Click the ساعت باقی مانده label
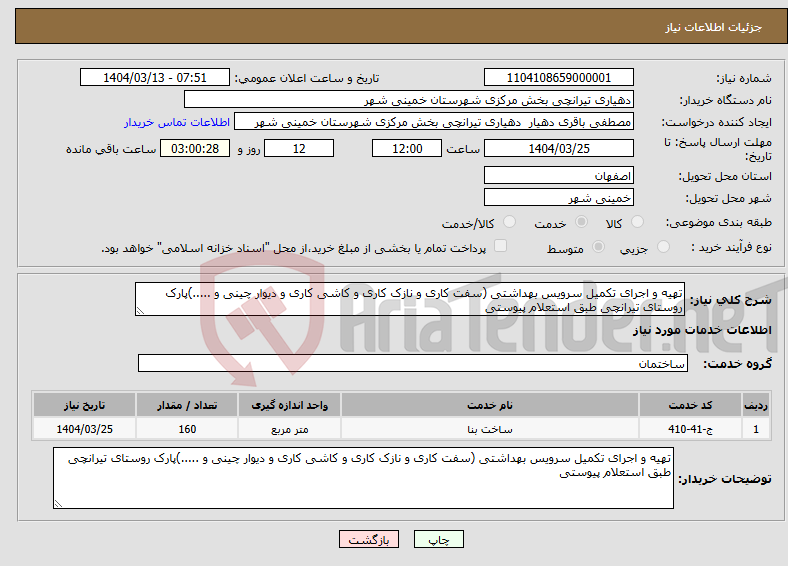This screenshot has height=566, width=788. [111, 149]
